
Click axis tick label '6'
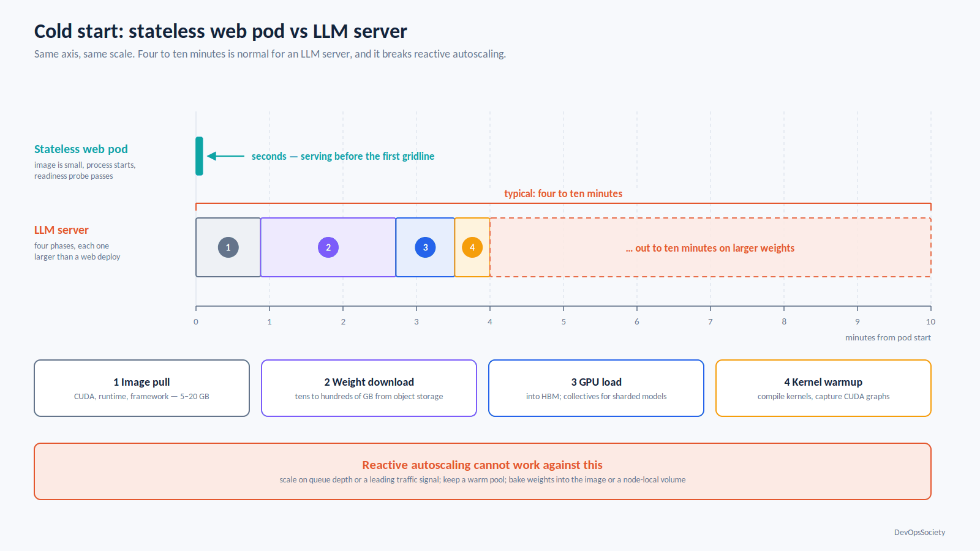(x=637, y=321)
